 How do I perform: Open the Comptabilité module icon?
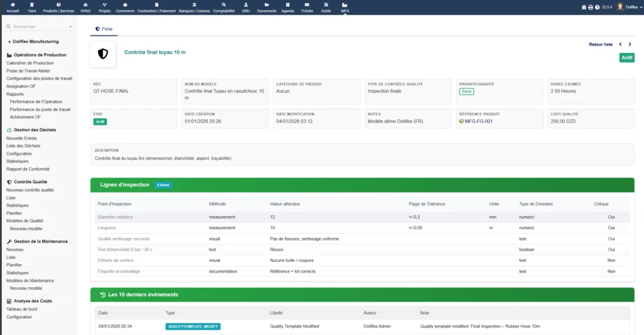pyautogui.click(x=224, y=5)
